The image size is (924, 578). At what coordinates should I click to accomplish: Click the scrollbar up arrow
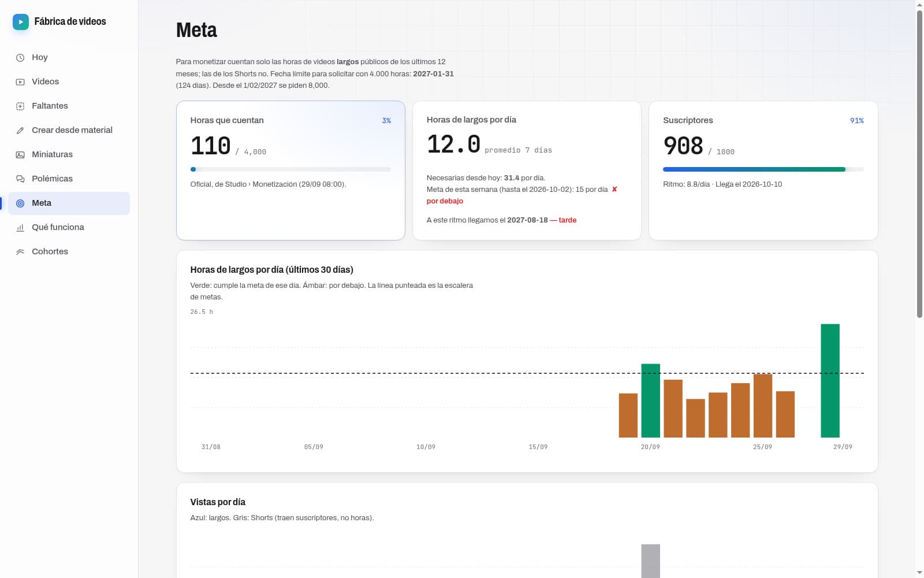(x=919, y=5)
